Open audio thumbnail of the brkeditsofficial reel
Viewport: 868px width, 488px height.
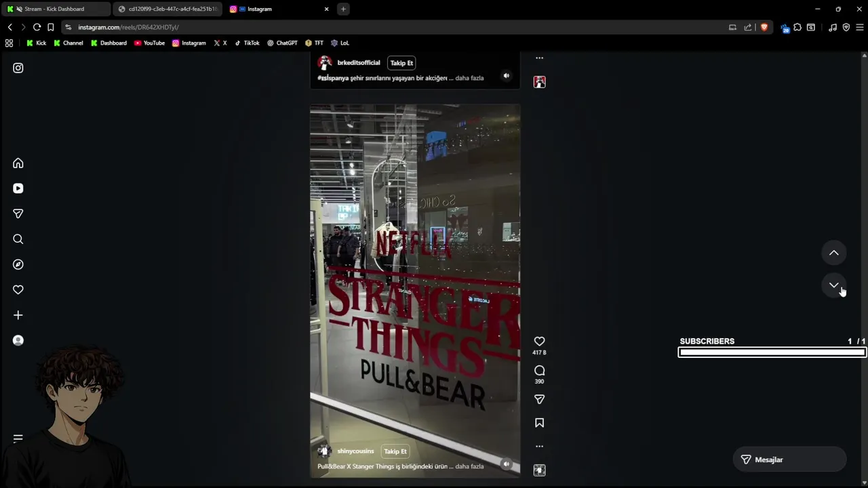pyautogui.click(x=539, y=82)
